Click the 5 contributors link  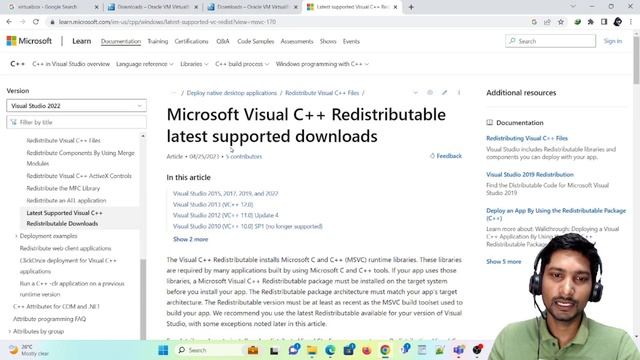(244, 156)
